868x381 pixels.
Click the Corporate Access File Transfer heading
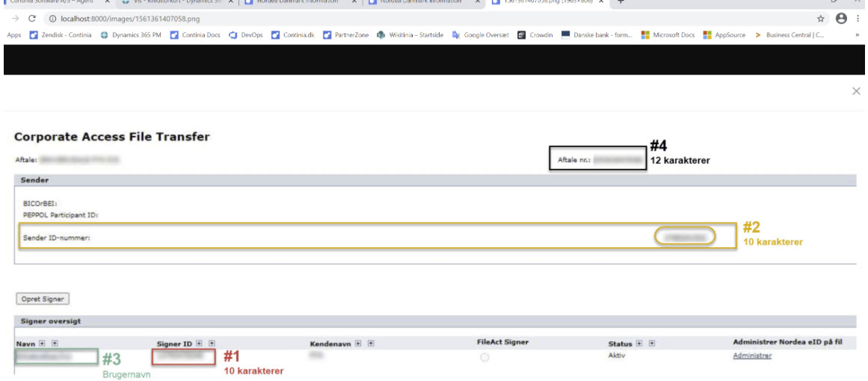click(112, 137)
